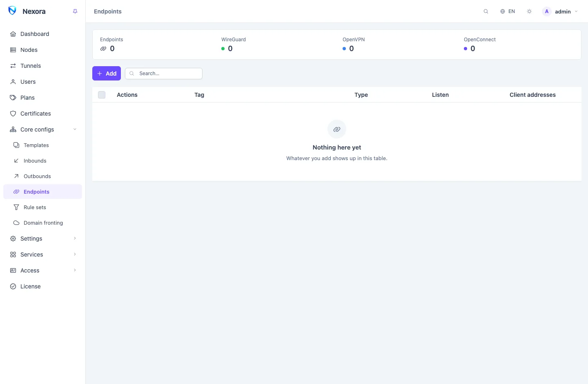The height and width of the screenshot is (384, 588).
Task: Click the Client addresses column header
Action: tap(532, 95)
